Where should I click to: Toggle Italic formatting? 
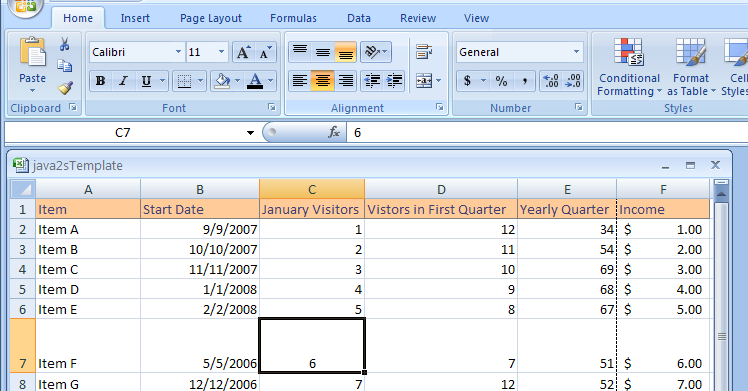123,81
